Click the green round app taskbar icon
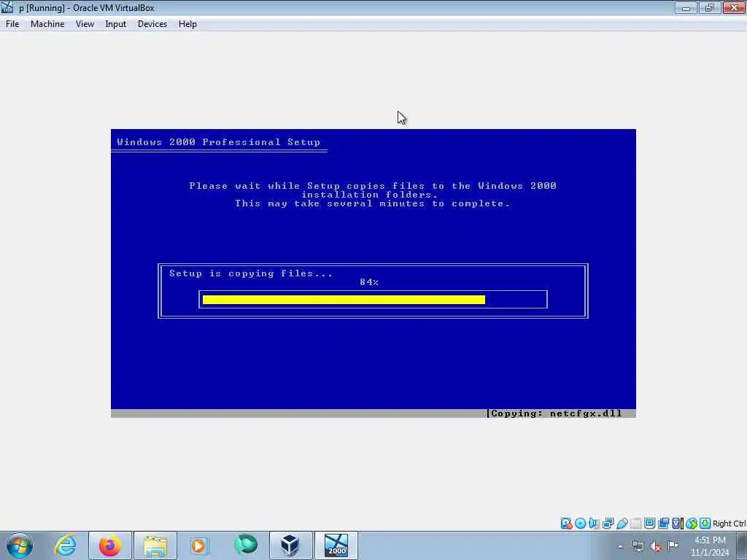Screen dimensions: 747x560 pyautogui.click(x=246, y=545)
